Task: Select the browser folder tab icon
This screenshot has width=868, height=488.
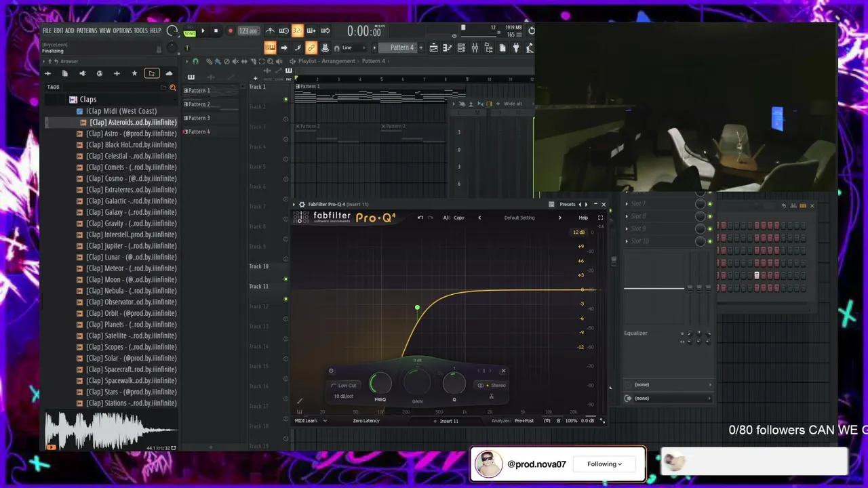Action: click(151, 73)
